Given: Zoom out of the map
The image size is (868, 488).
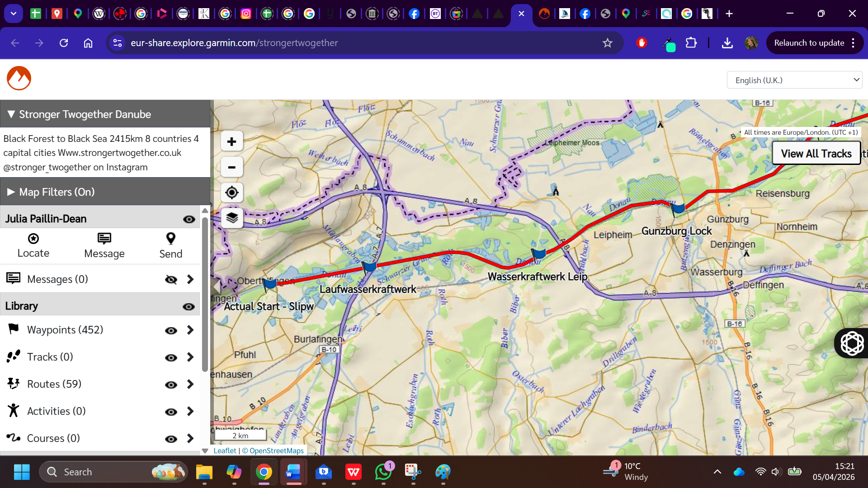Looking at the screenshot, I should pyautogui.click(x=231, y=167).
